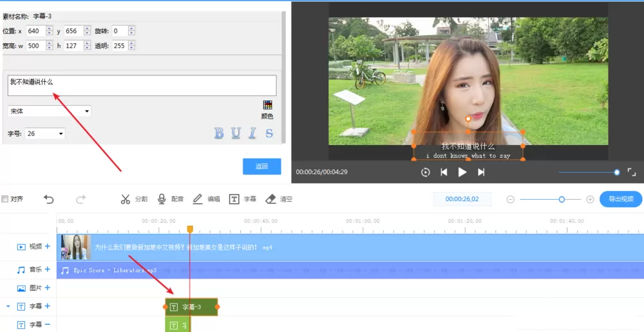Screen dimensions: 644x332
Task: Play the video preview
Action: [462, 172]
